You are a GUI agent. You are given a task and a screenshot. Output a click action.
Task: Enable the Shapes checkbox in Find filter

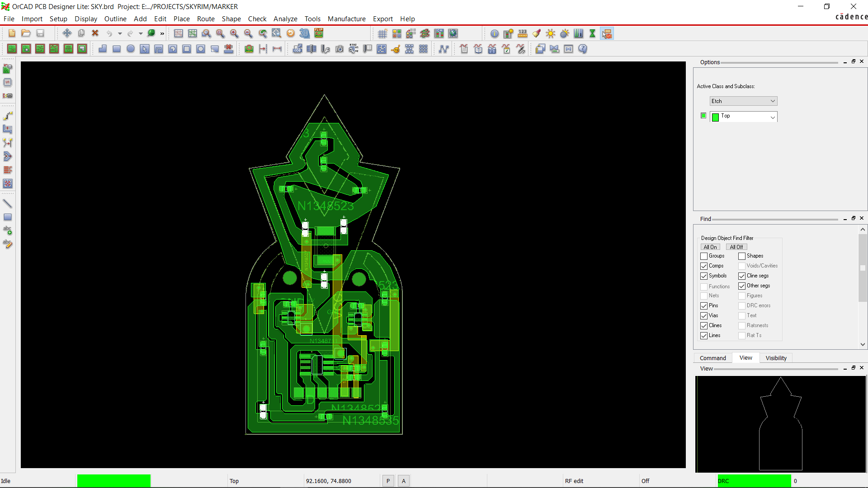[x=742, y=256]
